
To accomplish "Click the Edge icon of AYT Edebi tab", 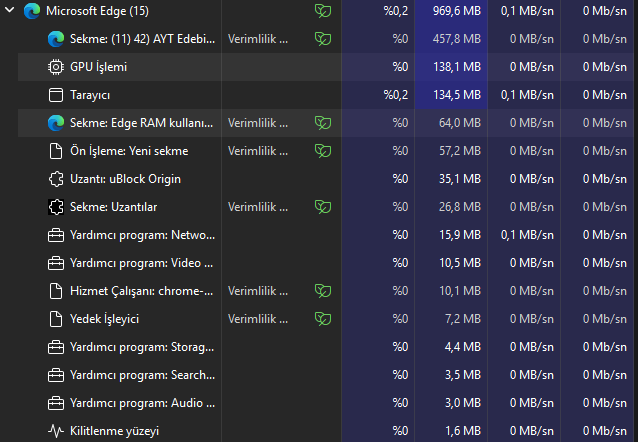I will (55, 39).
